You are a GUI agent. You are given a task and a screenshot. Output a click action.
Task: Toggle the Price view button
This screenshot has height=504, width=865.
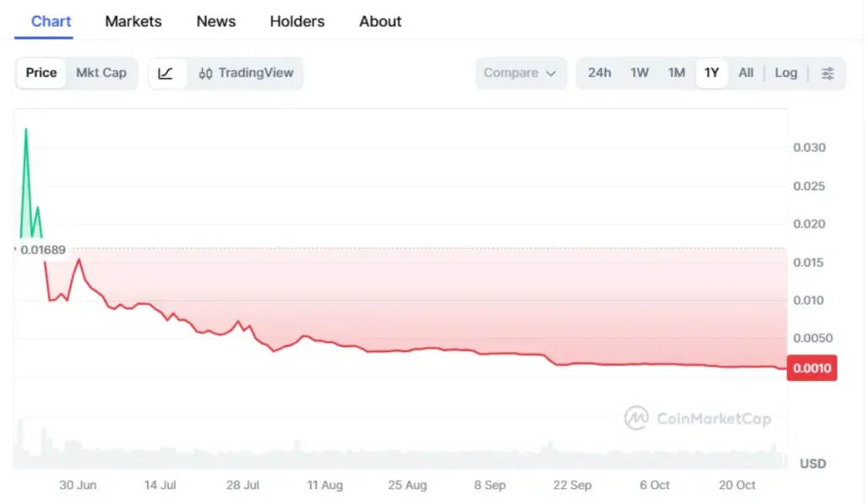click(41, 73)
